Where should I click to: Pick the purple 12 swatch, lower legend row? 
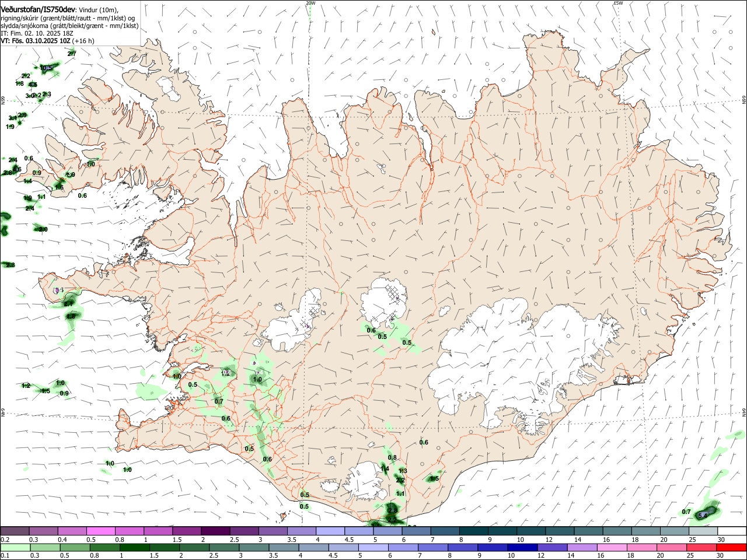(x=552, y=547)
